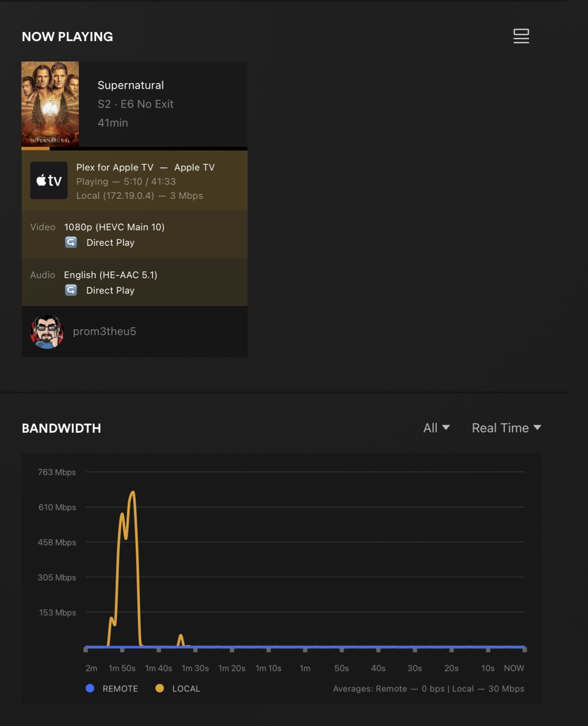Click the audio Direct Play icon
This screenshot has height=726, width=588.
71,290
